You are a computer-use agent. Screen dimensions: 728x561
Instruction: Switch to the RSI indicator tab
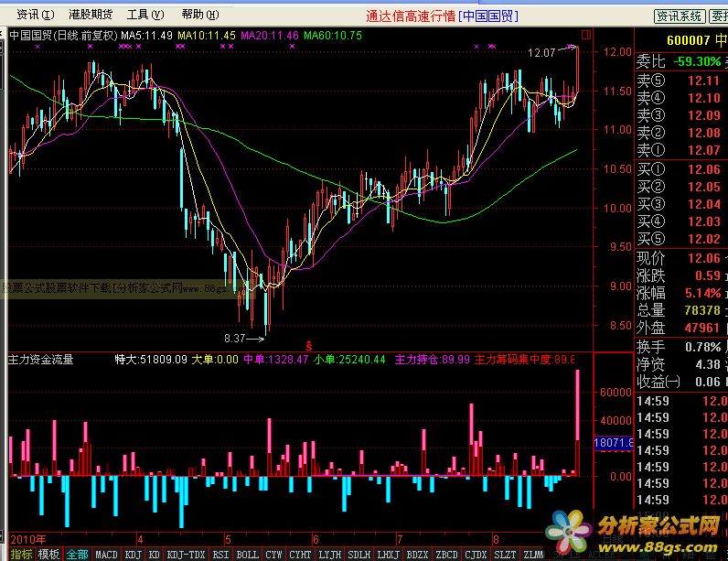tap(220, 555)
